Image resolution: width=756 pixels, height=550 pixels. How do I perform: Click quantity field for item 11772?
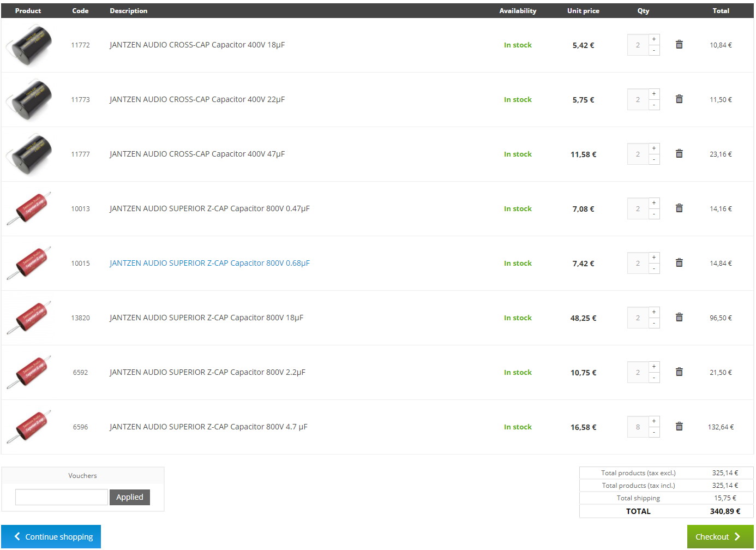[638, 45]
